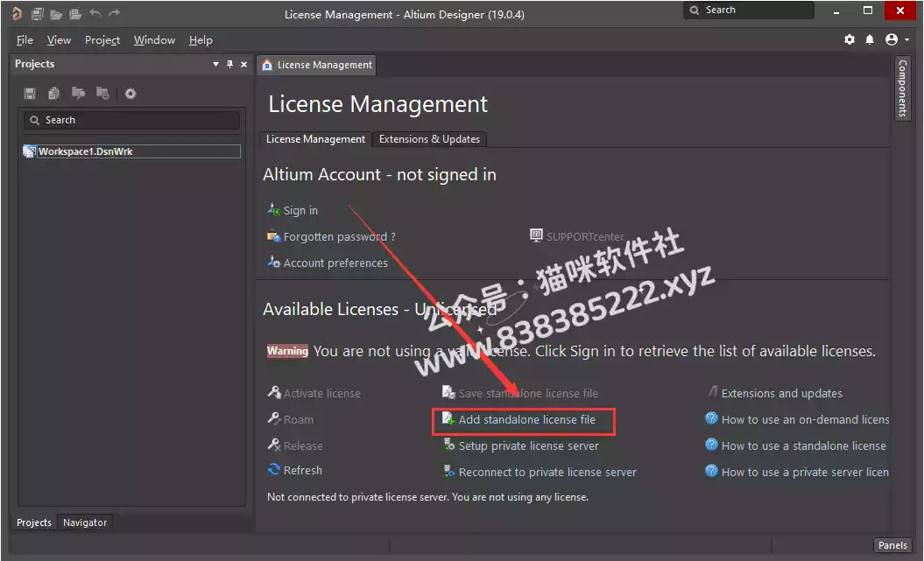
Task: Click the red Warning label
Action: (x=287, y=352)
